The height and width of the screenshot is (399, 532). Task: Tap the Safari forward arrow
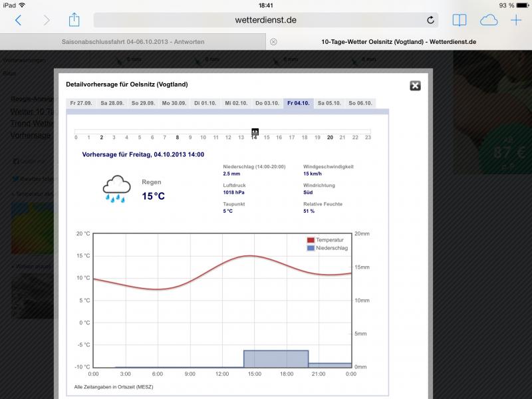point(47,20)
